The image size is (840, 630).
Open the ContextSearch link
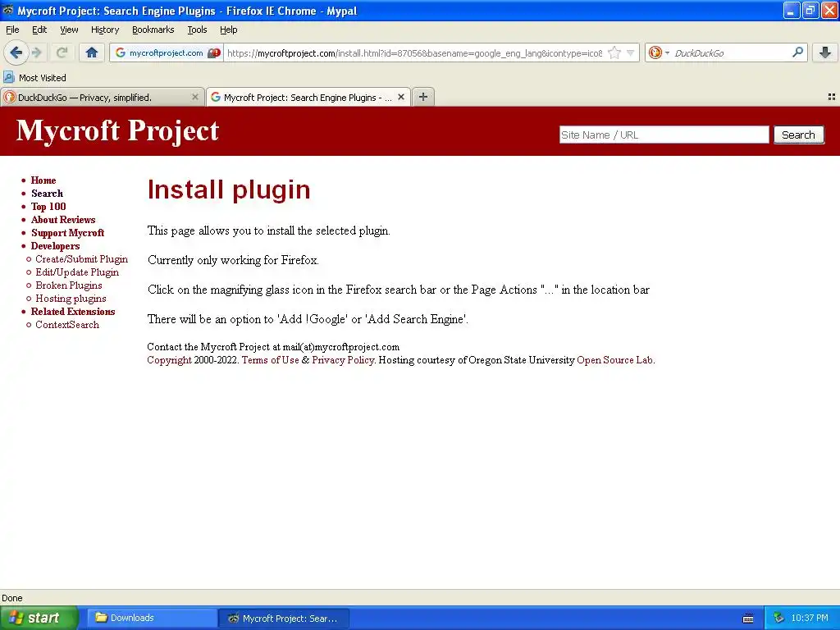[67, 325]
